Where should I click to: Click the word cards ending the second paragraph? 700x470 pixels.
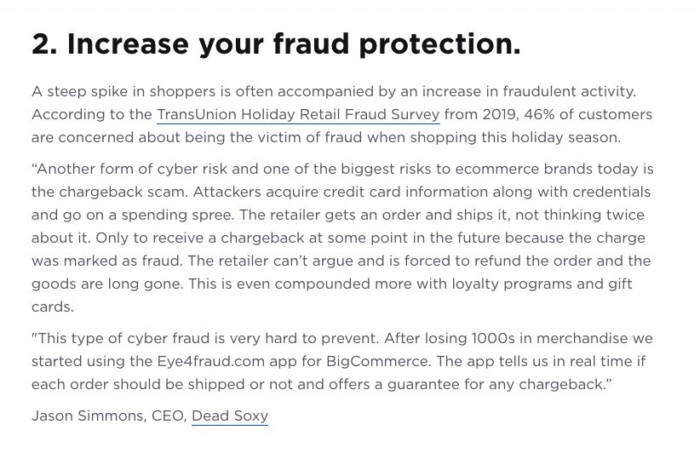[53, 307]
